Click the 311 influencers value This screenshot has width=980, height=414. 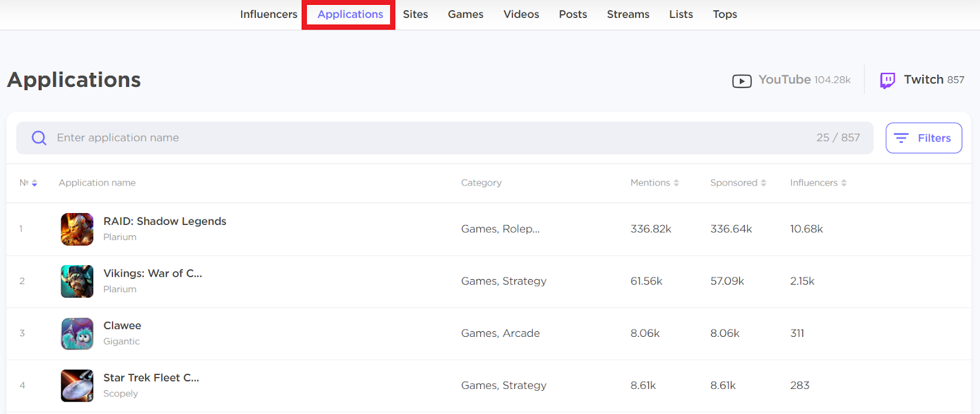(797, 333)
